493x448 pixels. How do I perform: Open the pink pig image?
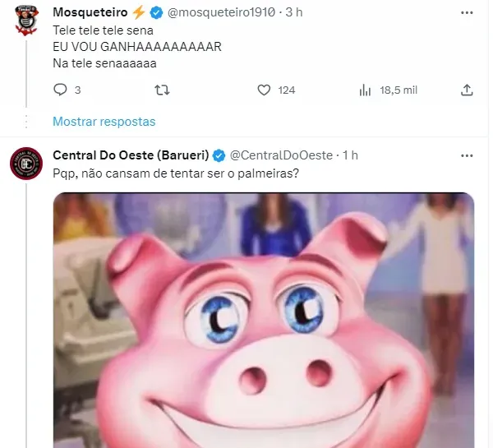click(x=263, y=321)
